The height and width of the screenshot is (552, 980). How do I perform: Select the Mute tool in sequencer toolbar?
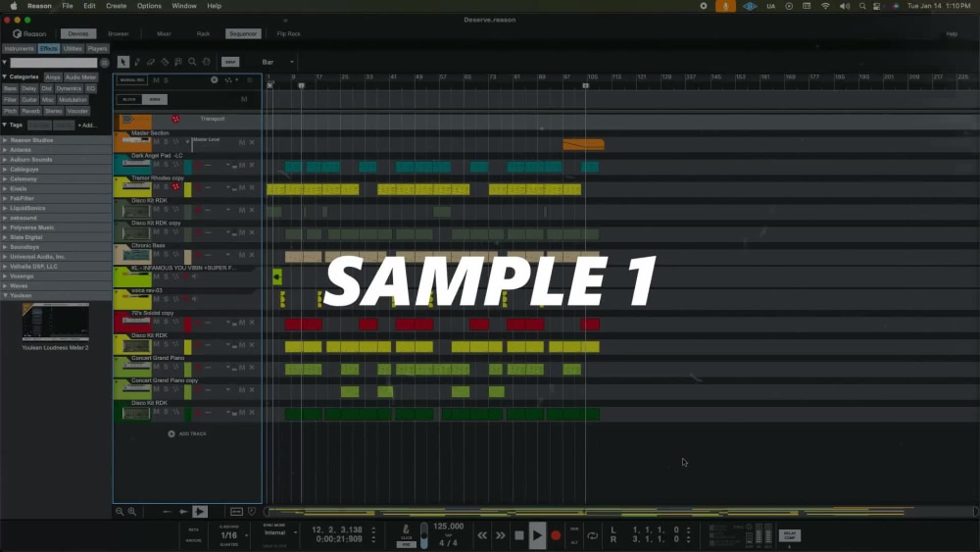click(178, 62)
